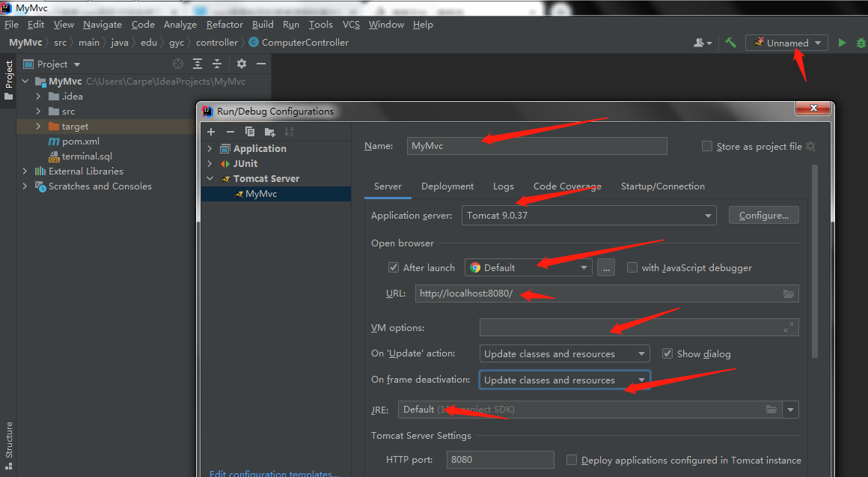Hide the Project panel with minus icon
The width and height of the screenshot is (868, 477).
(x=260, y=64)
